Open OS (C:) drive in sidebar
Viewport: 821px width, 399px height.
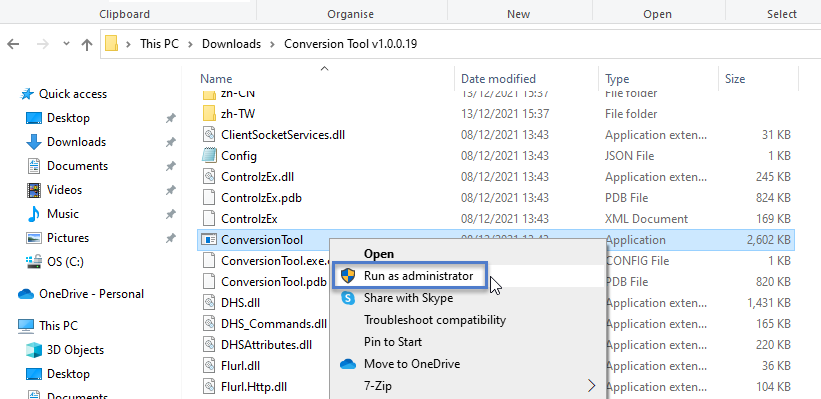pos(65,261)
